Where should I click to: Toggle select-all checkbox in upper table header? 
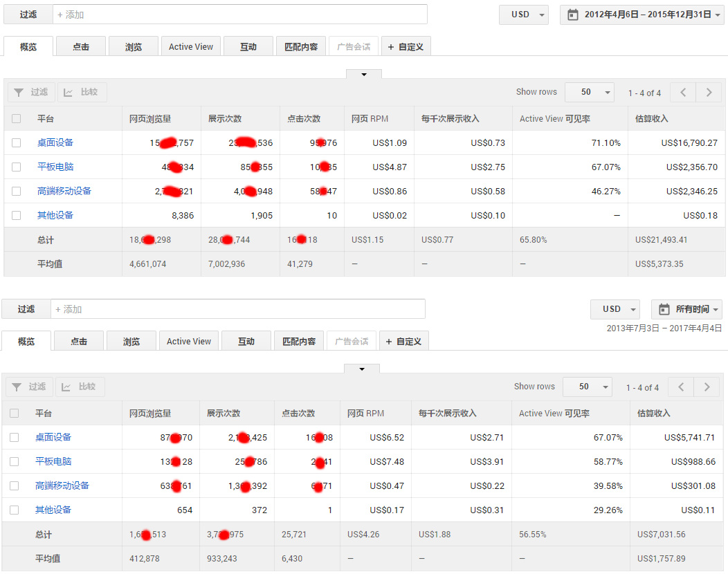tap(16, 119)
